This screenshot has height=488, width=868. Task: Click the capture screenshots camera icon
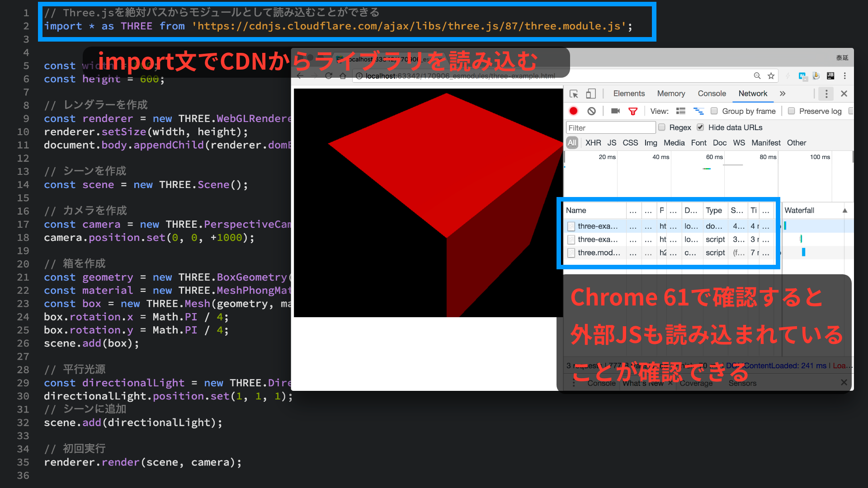tap(615, 111)
